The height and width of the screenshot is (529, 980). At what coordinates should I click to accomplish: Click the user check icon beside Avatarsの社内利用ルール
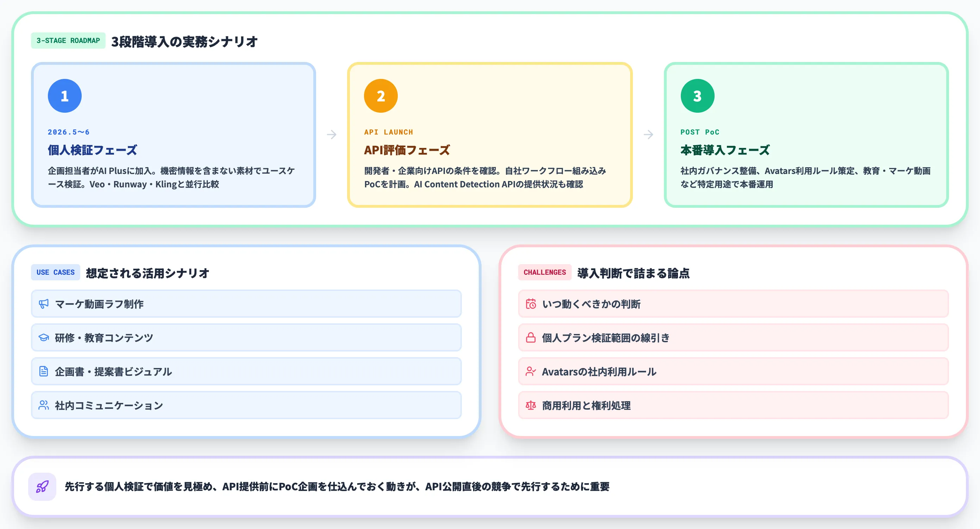531,371
